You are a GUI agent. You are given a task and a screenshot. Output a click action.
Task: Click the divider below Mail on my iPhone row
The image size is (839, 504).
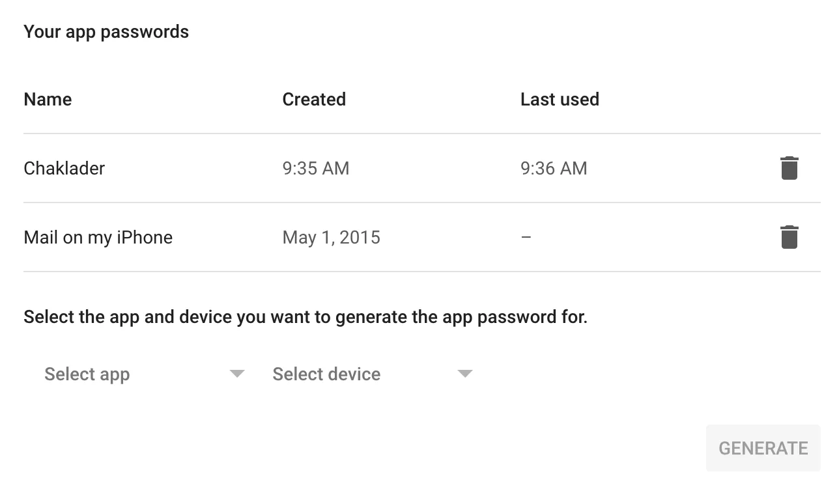coord(421,272)
